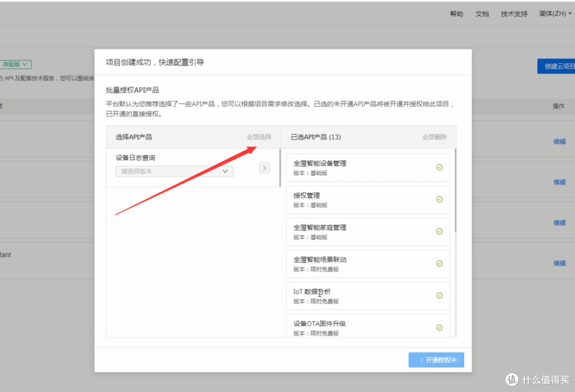Select the 设备日志查询 product text
Screen dimensions: 575x392
pyautogui.click(x=135, y=157)
